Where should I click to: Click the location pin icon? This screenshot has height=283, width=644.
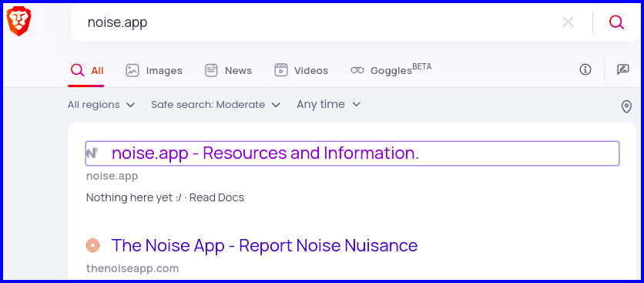626,106
